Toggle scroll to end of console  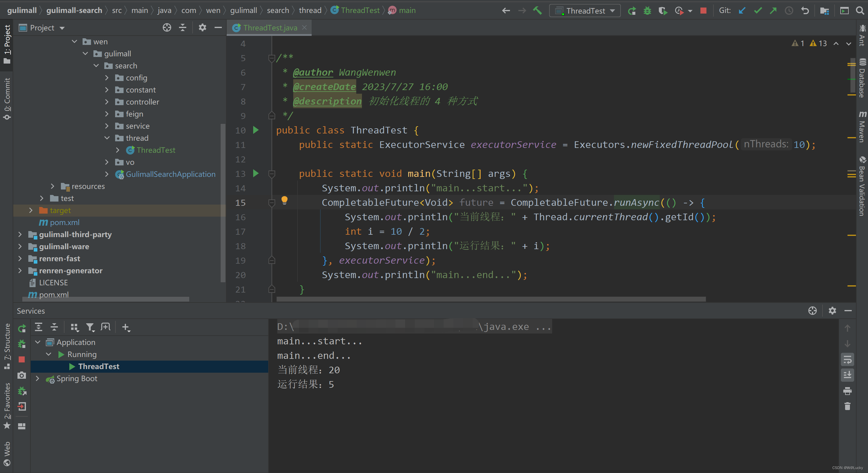coord(847,375)
